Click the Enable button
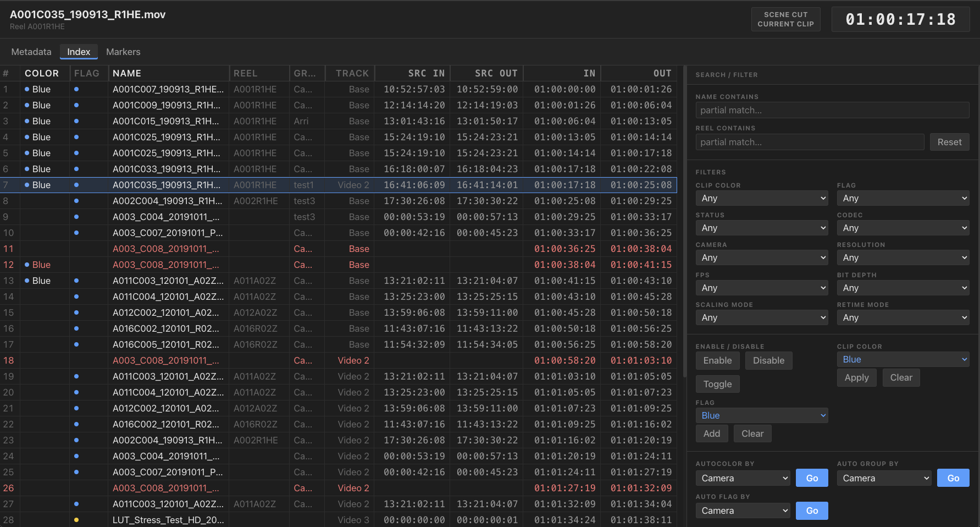This screenshot has height=527, width=980. pyautogui.click(x=717, y=360)
